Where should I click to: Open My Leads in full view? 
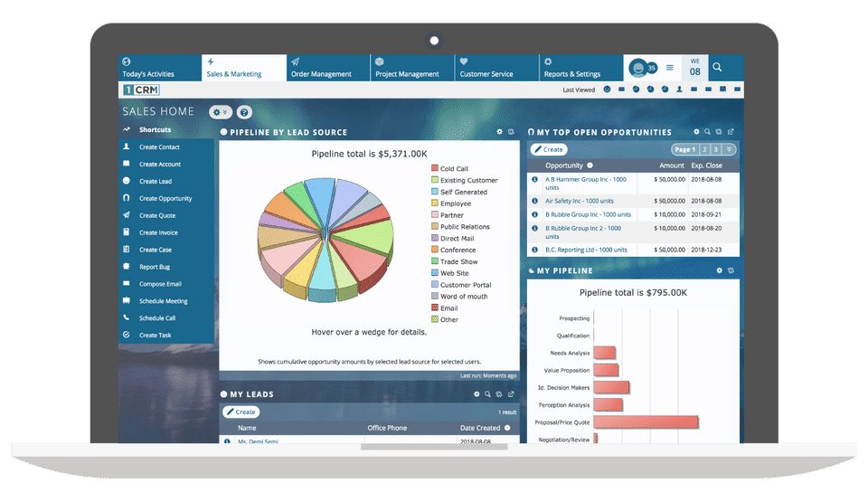(x=511, y=394)
